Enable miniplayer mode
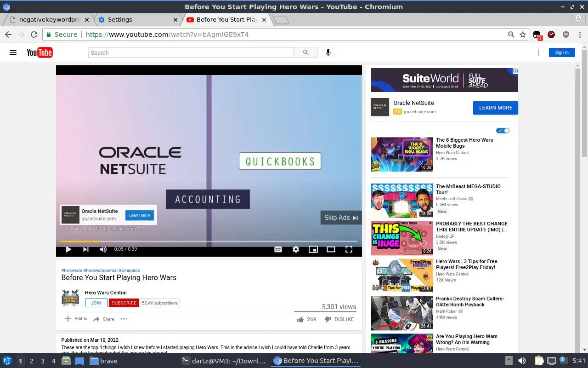Viewport: 588px width, 368px height. (x=313, y=249)
